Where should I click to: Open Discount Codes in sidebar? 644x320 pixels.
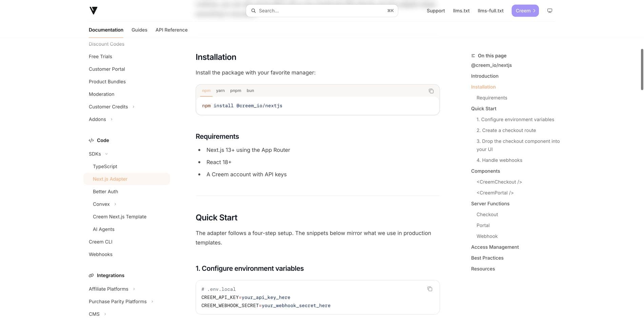(106, 44)
